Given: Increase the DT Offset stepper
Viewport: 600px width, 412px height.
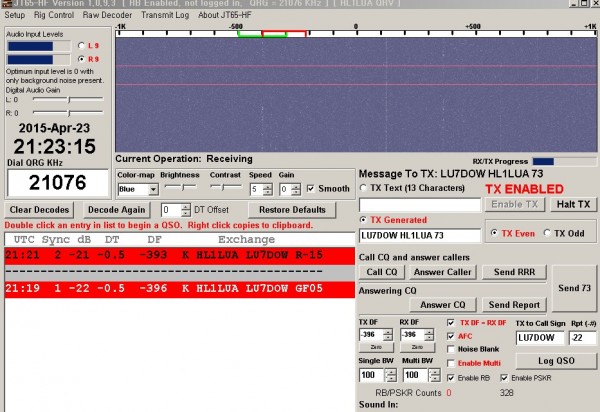Looking at the screenshot, I should point(186,207).
